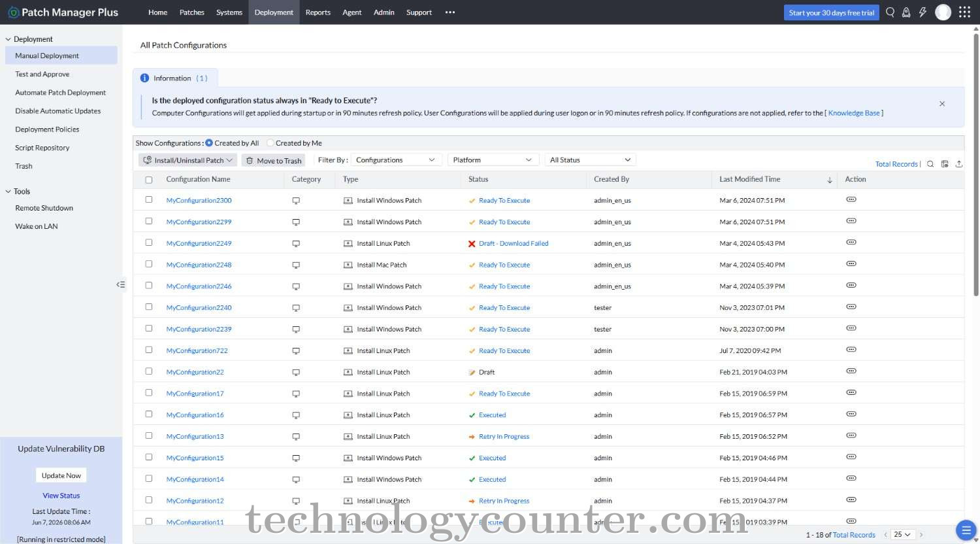Select the Created by All radio button
Image resolution: width=980 pixels, height=544 pixels.
tap(209, 143)
